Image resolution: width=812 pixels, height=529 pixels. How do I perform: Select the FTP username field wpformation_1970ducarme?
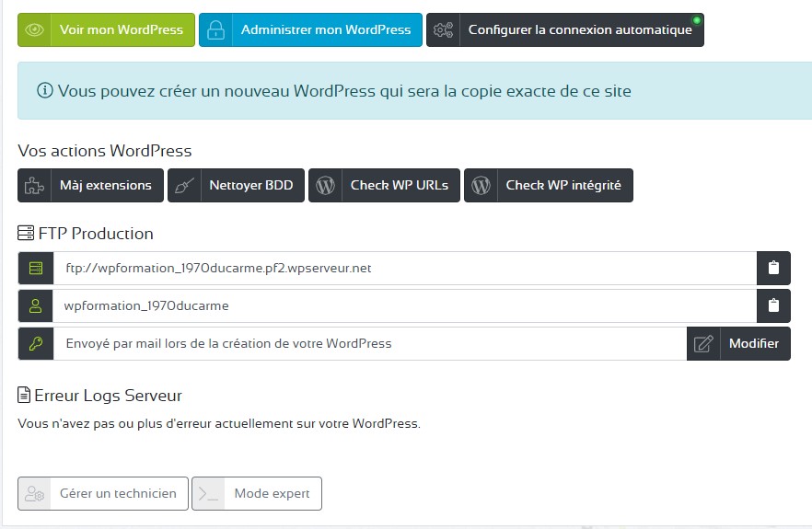pos(403,305)
